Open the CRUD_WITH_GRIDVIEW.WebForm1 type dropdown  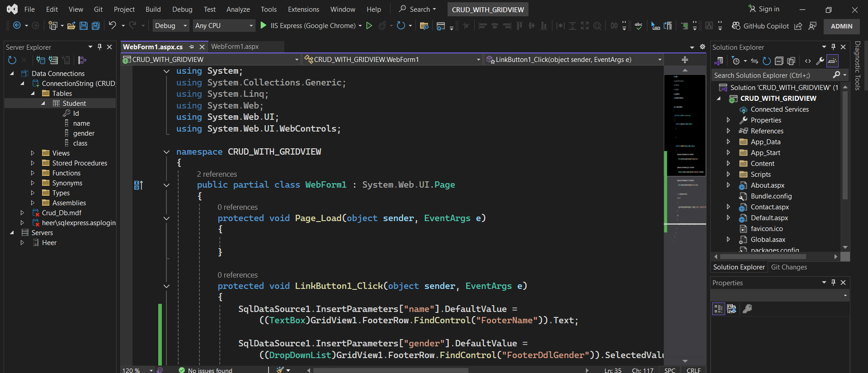coord(392,60)
